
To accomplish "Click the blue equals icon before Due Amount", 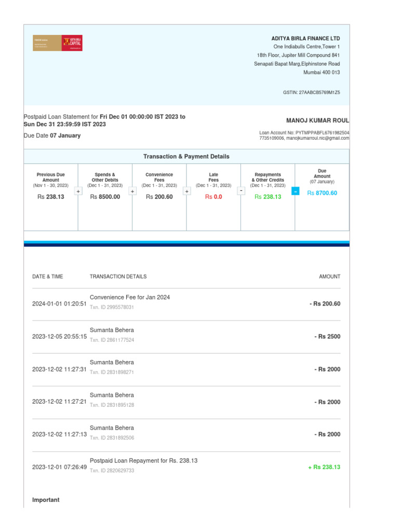I will click(295, 192).
